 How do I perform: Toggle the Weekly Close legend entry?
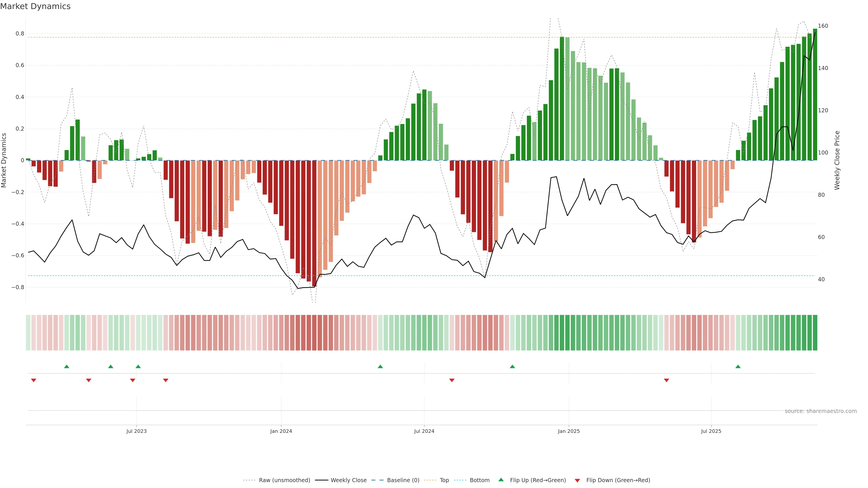point(348,480)
